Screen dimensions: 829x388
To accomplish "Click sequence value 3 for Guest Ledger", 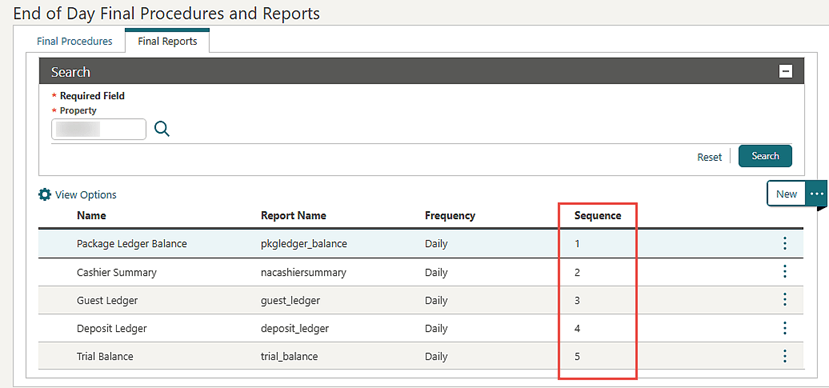I will (577, 300).
